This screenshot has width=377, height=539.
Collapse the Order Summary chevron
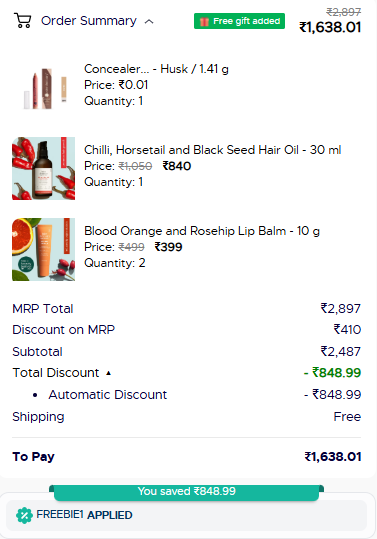[x=149, y=22]
